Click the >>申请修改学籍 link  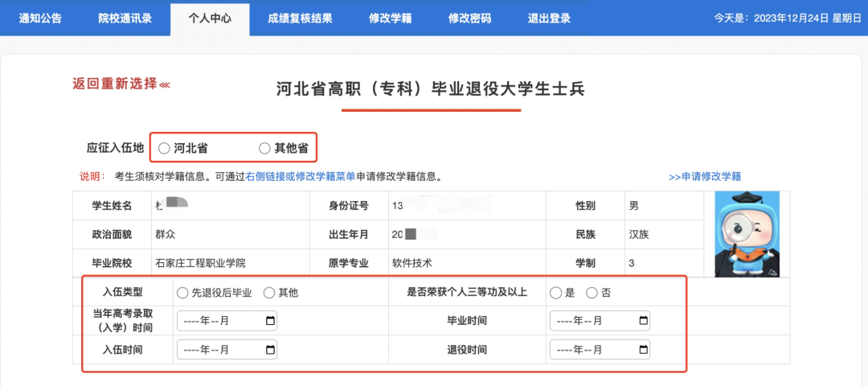tap(704, 176)
